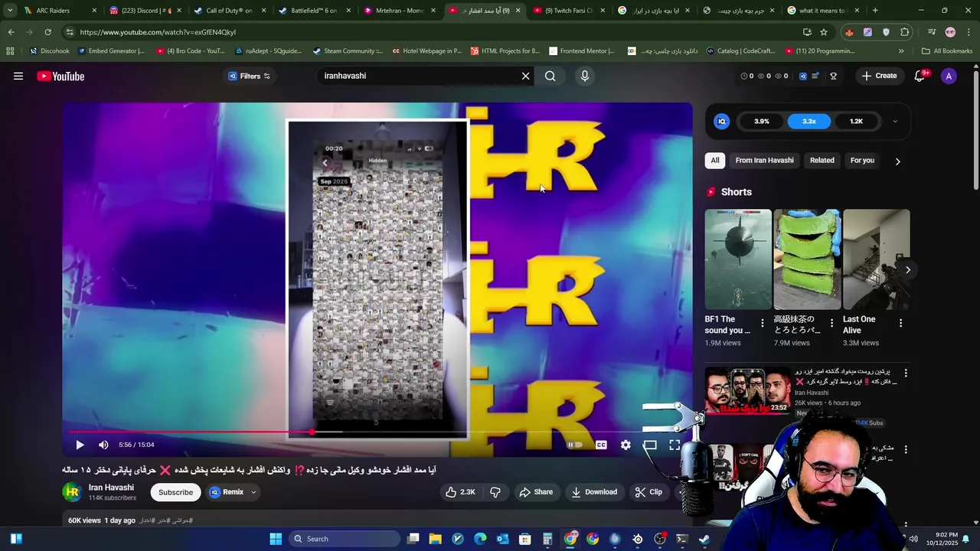980x551 pixels.
Task: Open the playlist lines icon in the extension bar
Action: pos(815,76)
